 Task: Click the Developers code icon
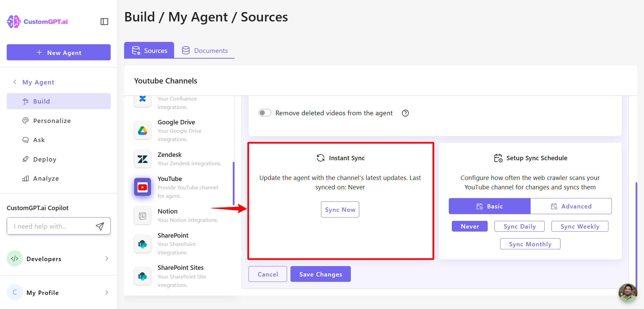15,258
